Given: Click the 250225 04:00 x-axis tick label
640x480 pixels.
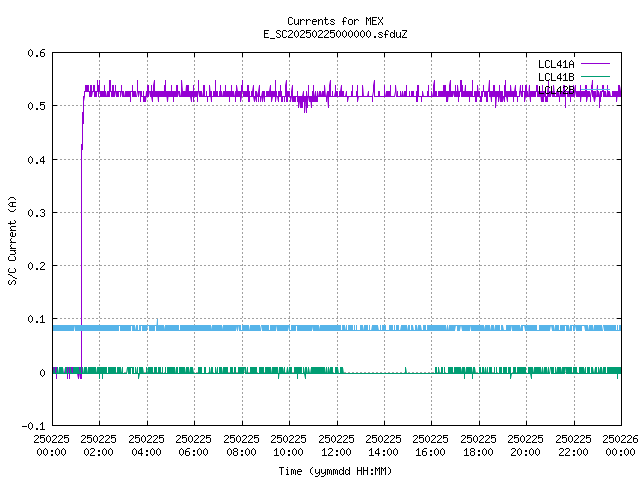Looking at the screenshot, I should pos(146,445).
